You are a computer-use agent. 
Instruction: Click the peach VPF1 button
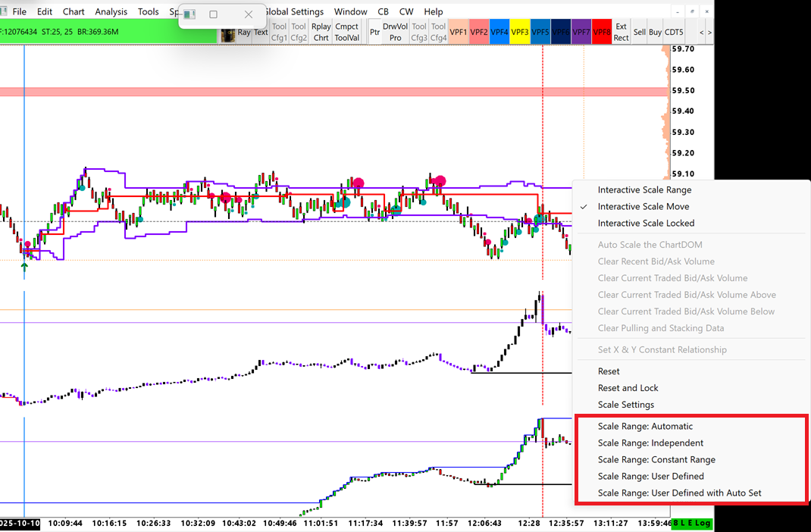pos(459,32)
